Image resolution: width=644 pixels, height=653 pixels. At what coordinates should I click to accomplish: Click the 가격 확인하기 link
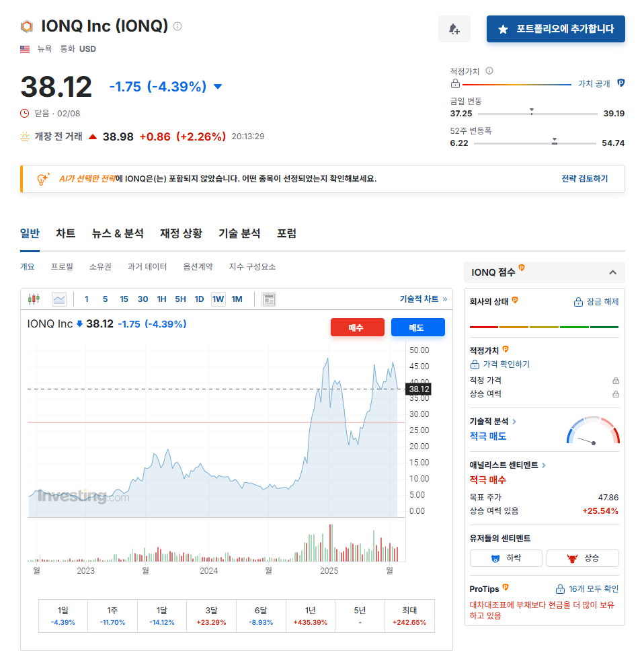point(500,364)
